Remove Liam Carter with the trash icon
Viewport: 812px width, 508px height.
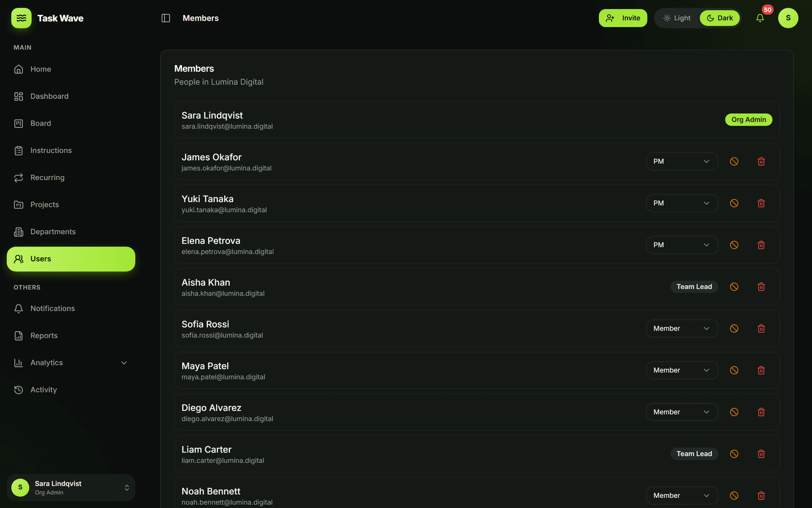[x=761, y=454]
